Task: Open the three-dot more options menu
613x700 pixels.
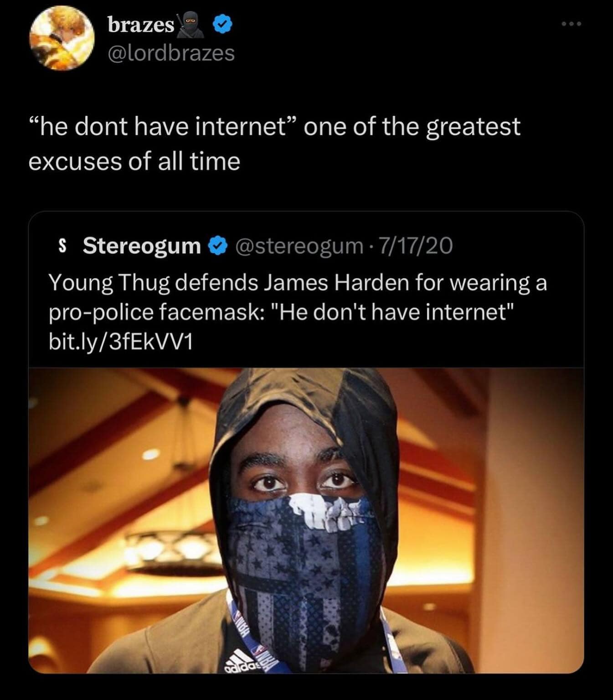Action: click(x=572, y=24)
